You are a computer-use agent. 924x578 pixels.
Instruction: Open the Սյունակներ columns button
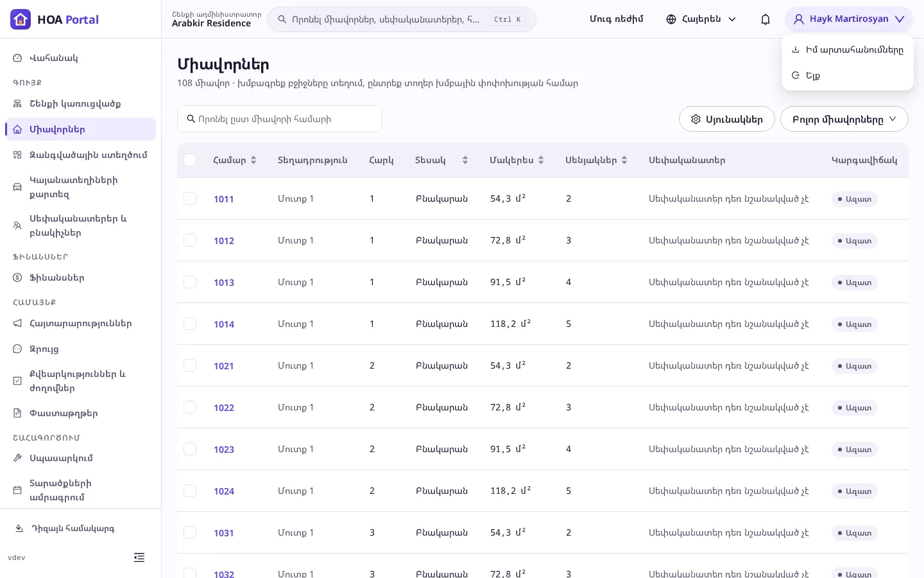[727, 119]
